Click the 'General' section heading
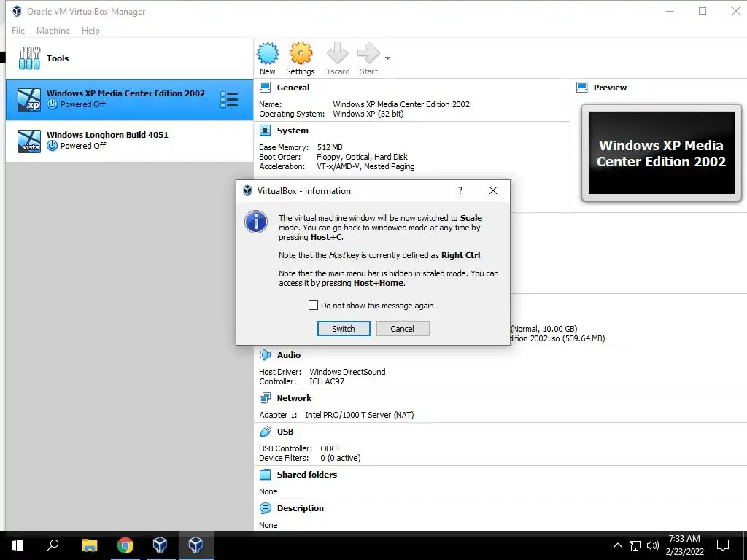 (x=293, y=87)
